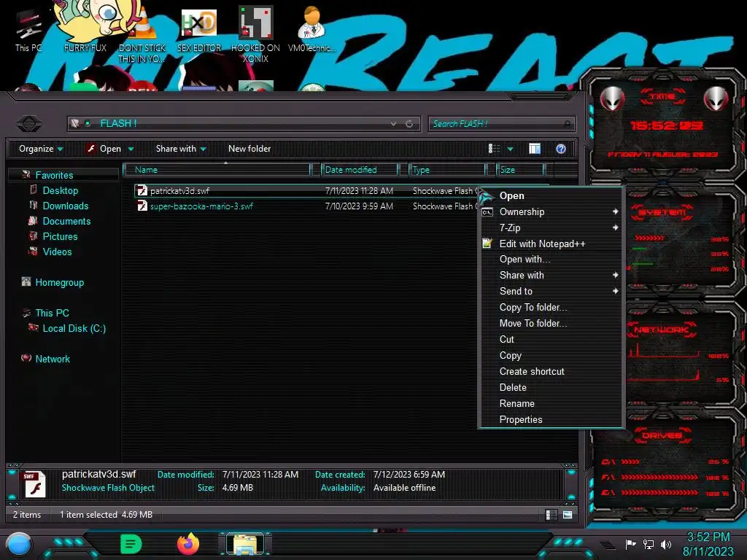
Task: Expand the view options dropdown arrow
Action: 510,149
